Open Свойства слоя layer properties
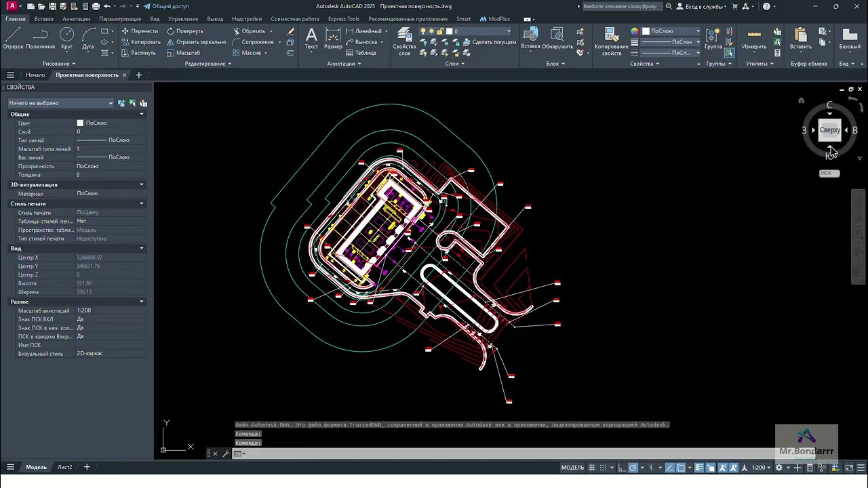The image size is (868, 488). [404, 42]
